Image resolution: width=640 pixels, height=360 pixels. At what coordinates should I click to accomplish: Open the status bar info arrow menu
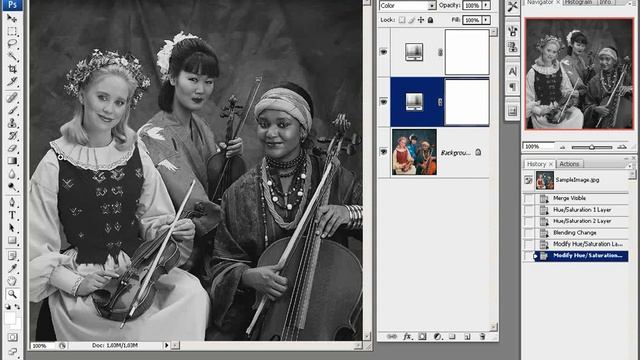(167, 345)
